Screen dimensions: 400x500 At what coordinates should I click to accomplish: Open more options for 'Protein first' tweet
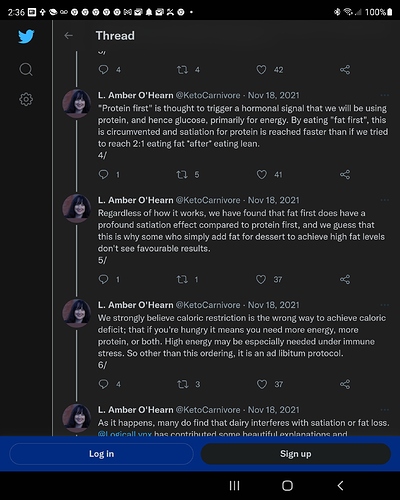(x=384, y=95)
